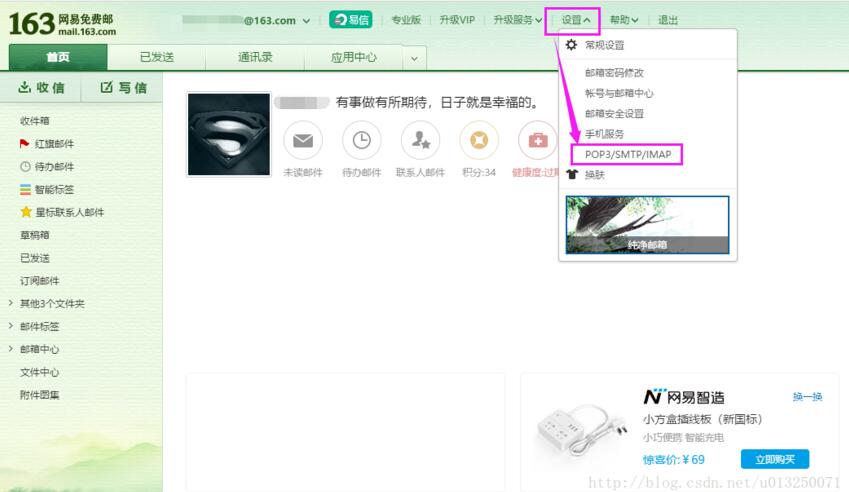849x492 pixels.
Task: Collapse the 设置 menu
Action: [x=576, y=20]
